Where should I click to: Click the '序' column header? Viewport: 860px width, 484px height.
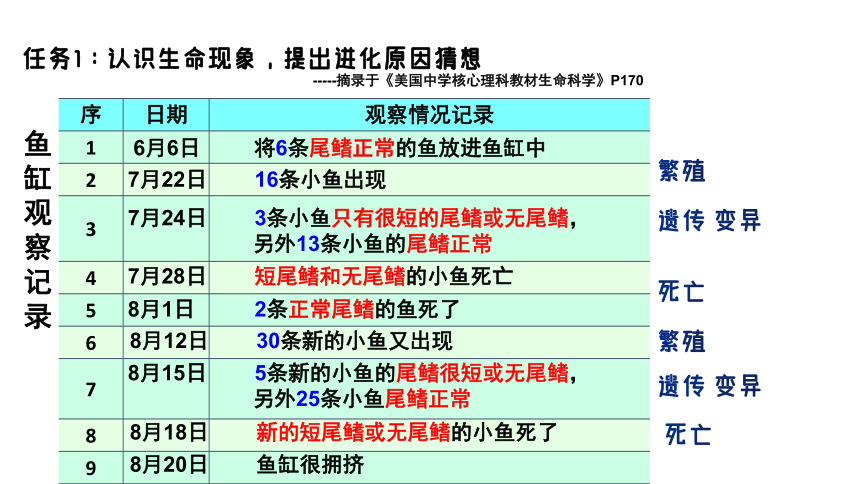[91, 115]
